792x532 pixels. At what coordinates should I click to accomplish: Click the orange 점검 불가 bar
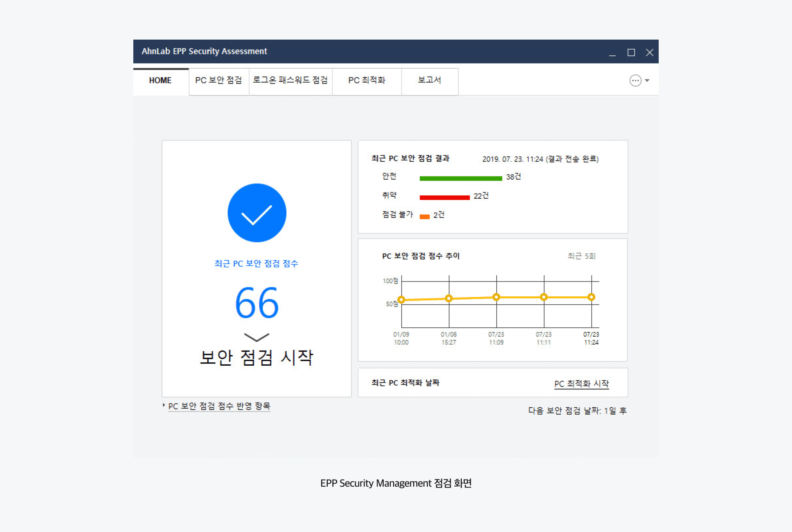coord(424,217)
